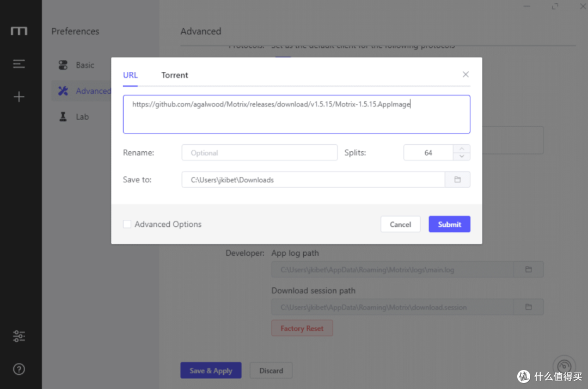Browse folder icon next to Save to
This screenshot has height=389, width=588.
pyautogui.click(x=457, y=180)
